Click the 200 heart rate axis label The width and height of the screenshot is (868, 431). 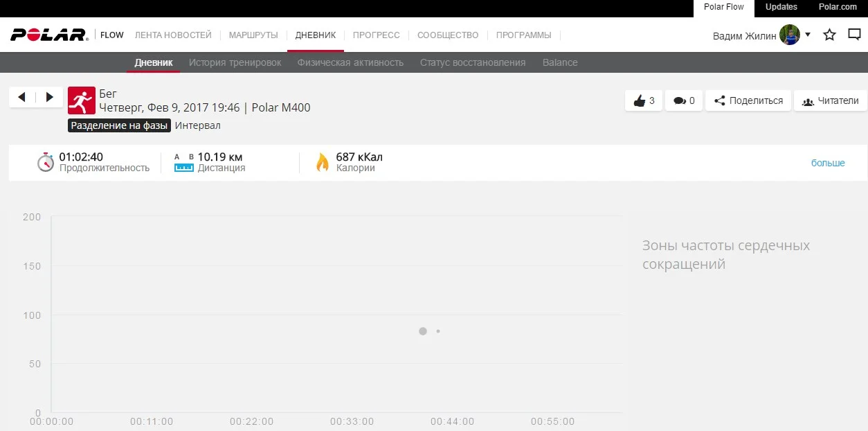coord(32,217)
